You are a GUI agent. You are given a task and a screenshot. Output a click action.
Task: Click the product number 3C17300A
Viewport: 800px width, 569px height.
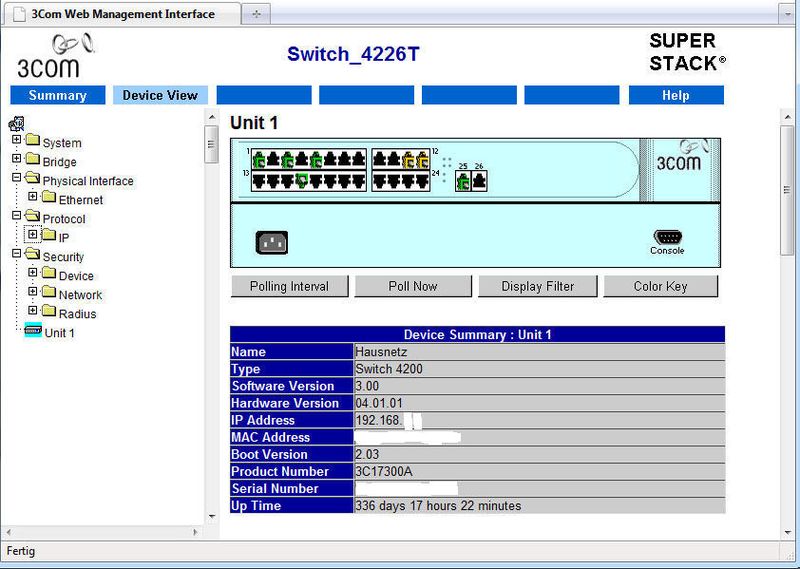(x=384, y=471)
